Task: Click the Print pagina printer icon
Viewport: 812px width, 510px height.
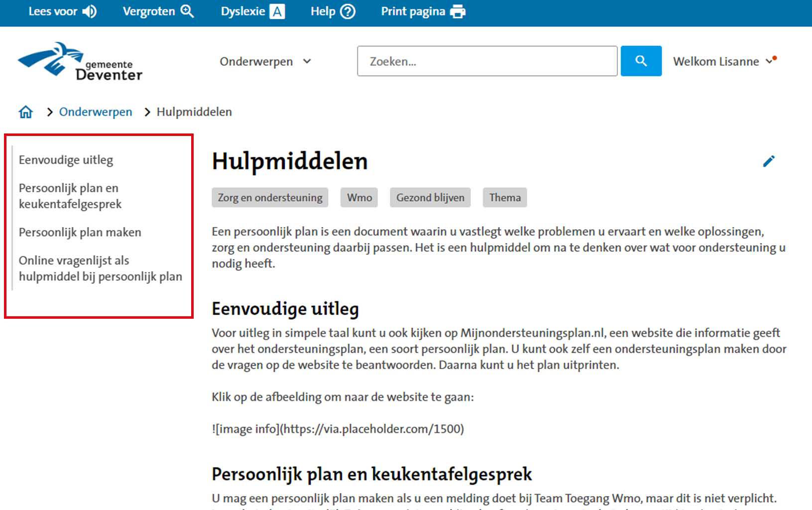Action: coord(458,11)
